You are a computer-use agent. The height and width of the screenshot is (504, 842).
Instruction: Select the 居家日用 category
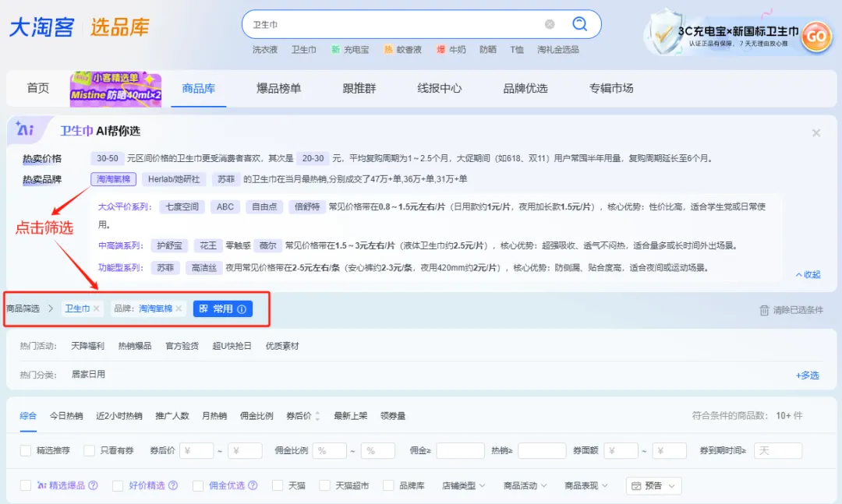[x=89, y=375]
